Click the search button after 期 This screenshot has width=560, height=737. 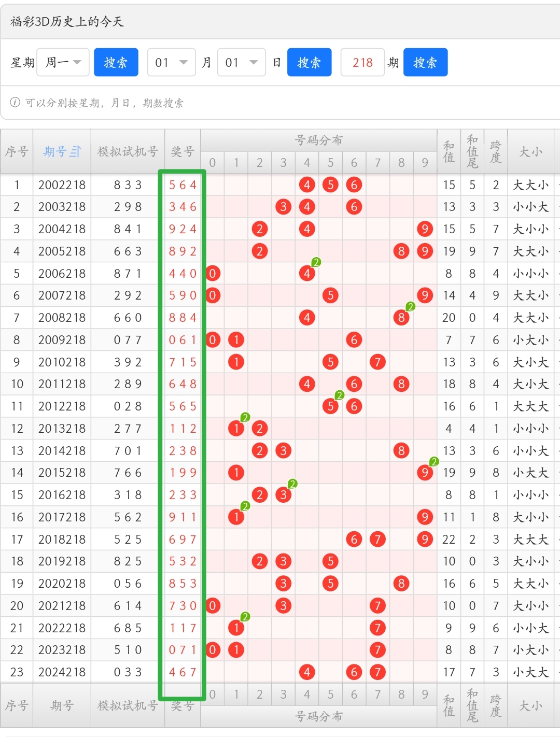pos(425,62)
